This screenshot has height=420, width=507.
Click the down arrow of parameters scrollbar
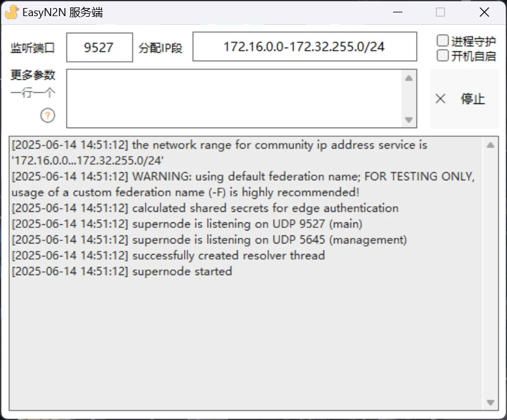tap(409, 120)
